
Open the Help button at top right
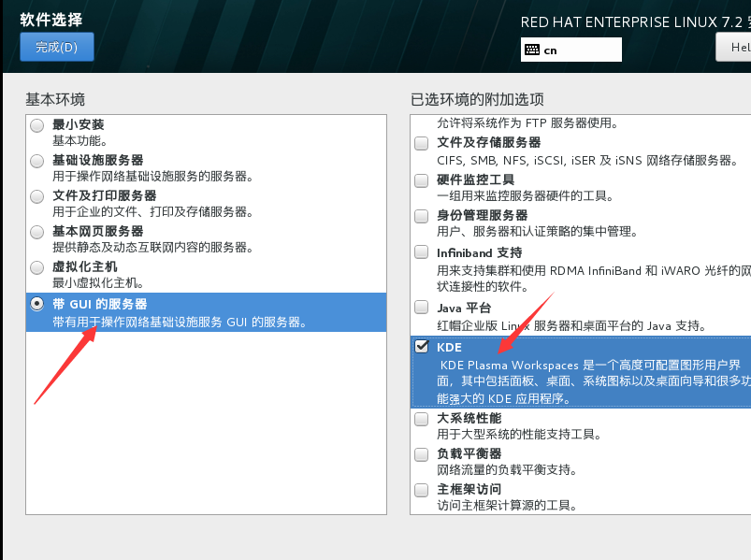click(x=733, y=47)
